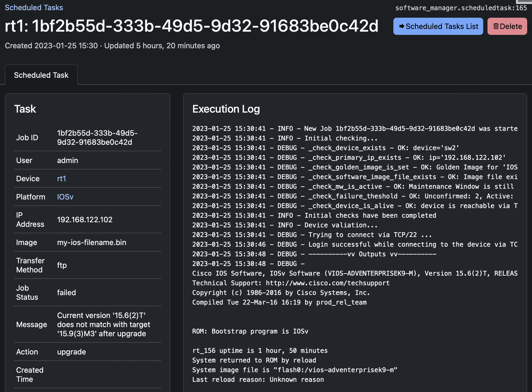Click the Created Time row label
This screenshot has width=532, height=392.
tap(30, 375)
